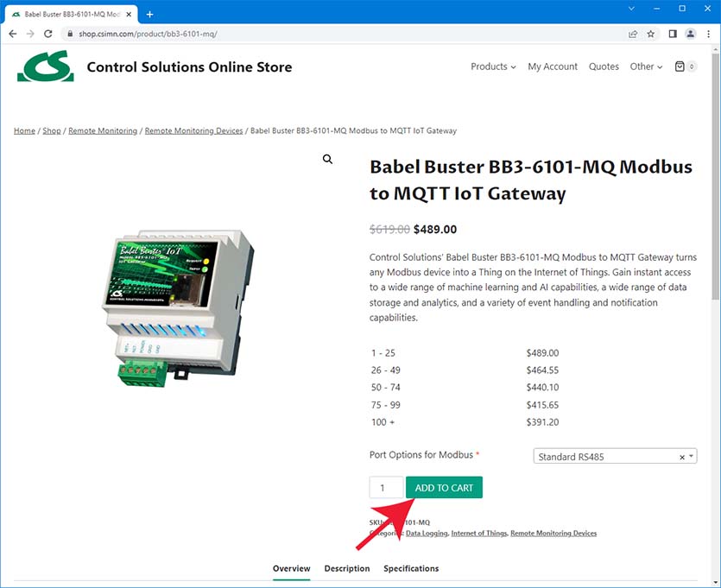Click the product title heading
Screen dimensions: 721x588
click(x=531, y=180)
